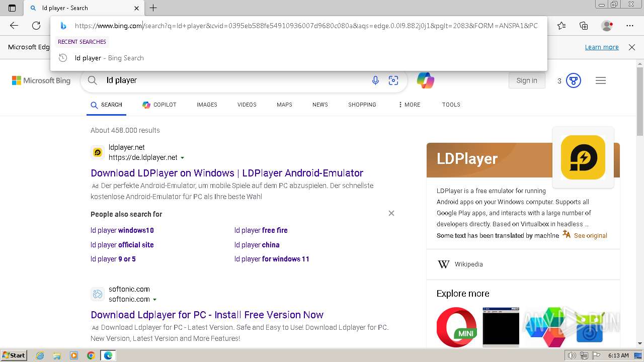Click the LDPlayer logo thumbnail
The width and height of the screenshot is (644, 362).
tap(583, 157)
